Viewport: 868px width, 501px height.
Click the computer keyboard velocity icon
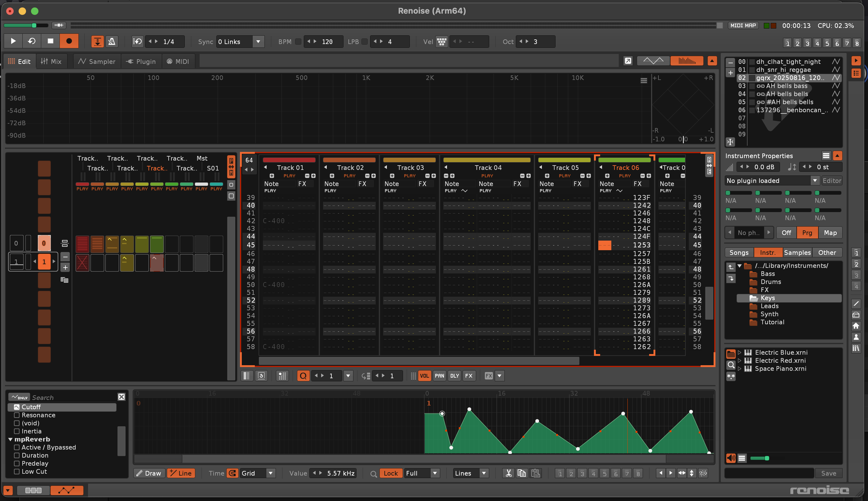441,42
